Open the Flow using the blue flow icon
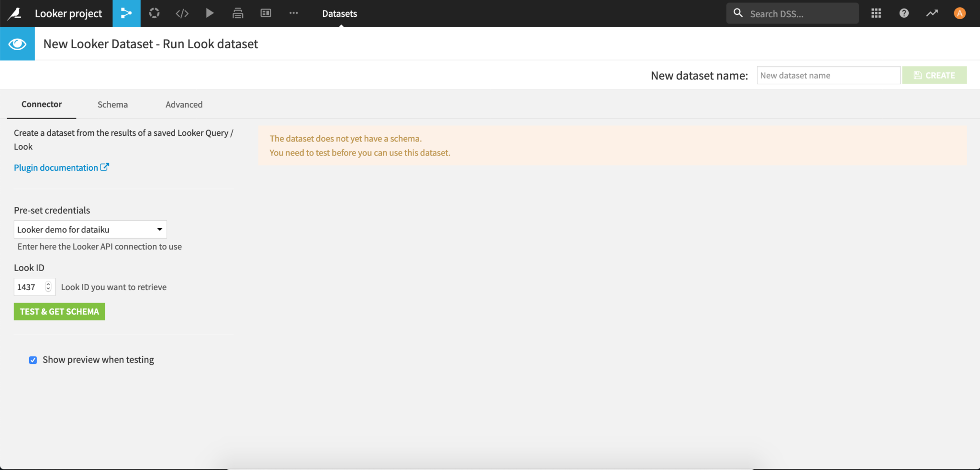This screenshot has height=470, width=980. click(x=126, y=13)
